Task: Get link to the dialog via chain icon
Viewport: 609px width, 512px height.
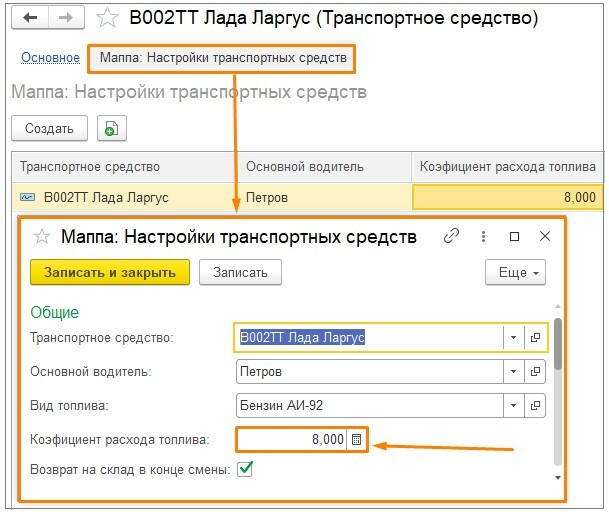Action: [x=451, y=236]
